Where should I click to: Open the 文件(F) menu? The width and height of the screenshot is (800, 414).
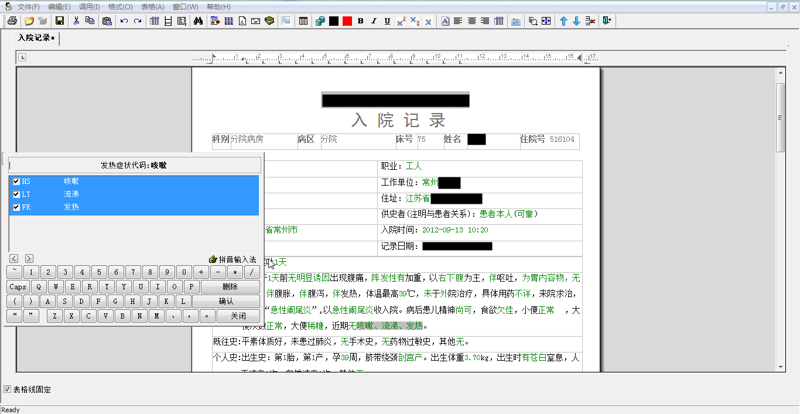(28, 7)
